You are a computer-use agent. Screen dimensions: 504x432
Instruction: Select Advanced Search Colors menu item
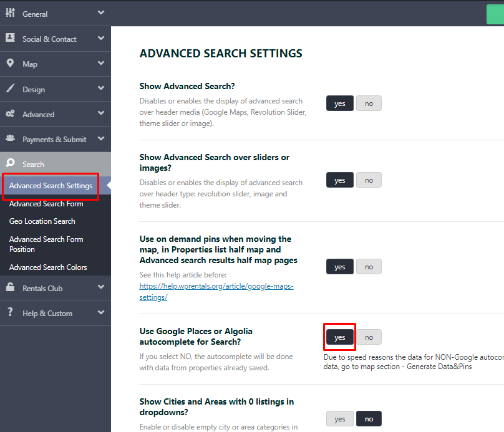48,267
